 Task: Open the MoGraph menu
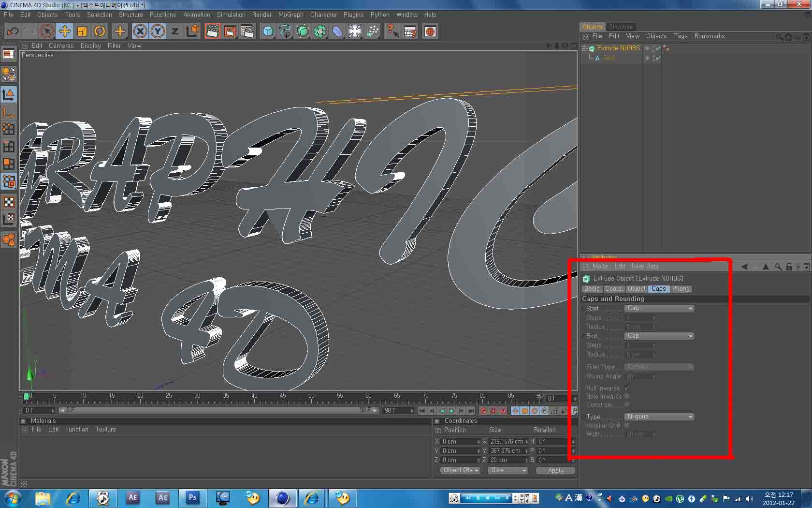pyautogui.click(x=291, y=15)
